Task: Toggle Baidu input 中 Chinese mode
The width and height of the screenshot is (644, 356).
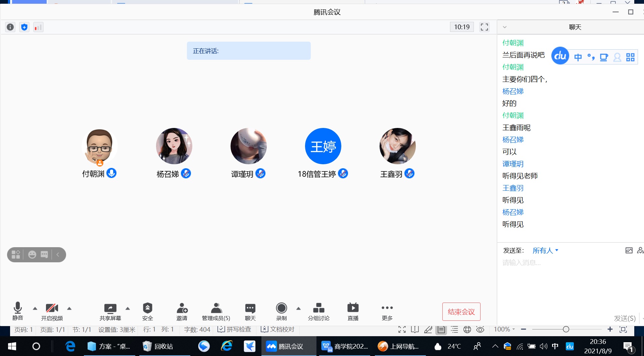Action: tap(578, 57)
